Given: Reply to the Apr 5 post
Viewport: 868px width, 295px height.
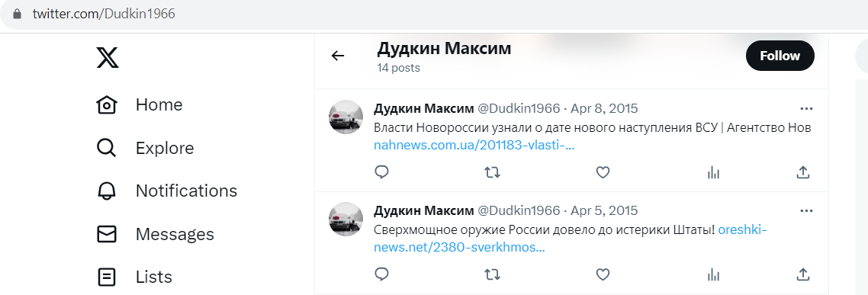Looking at the screenshot, I should (x=381, y=274).
